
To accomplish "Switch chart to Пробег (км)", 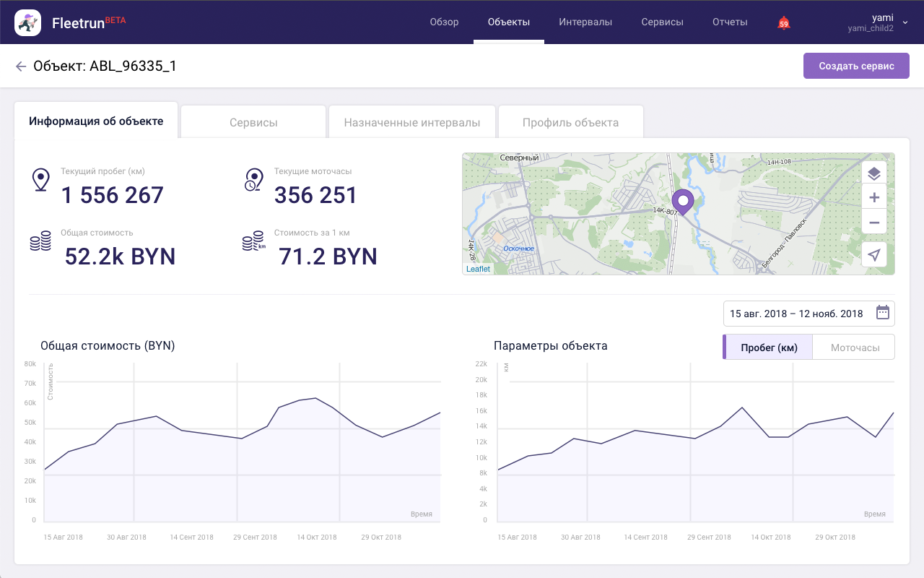I will click(769, 348).
